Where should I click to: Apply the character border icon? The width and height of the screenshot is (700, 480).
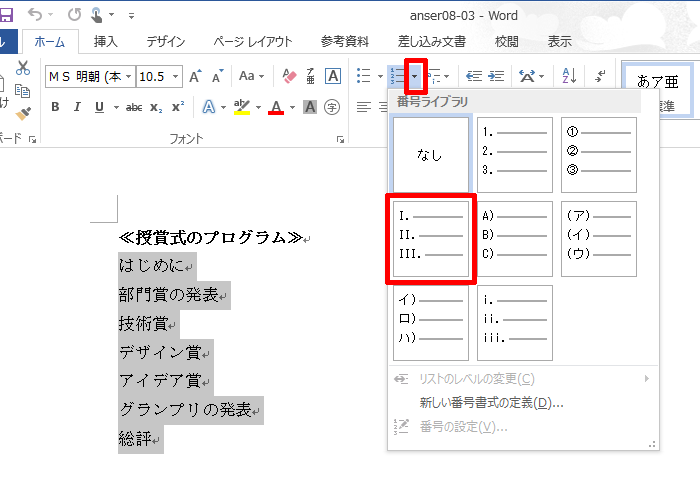pyautogui.click(x=333, y=76)
